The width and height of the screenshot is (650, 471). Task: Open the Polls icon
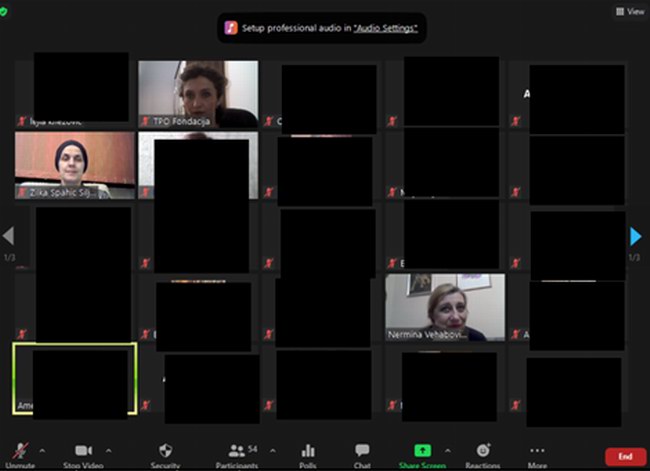308,452
